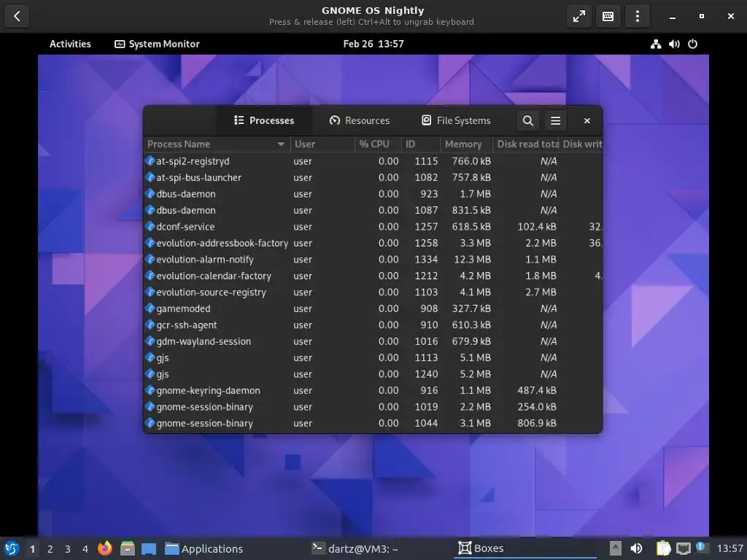Click the icon beside gnome-keyring-daemon

(x=150, y=390)
